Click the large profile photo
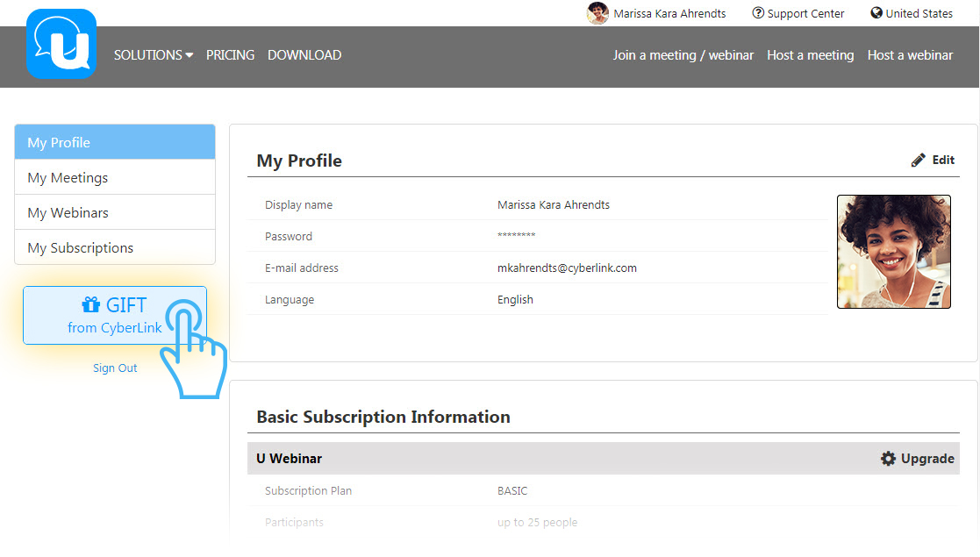The height and width of the screenshot is (557, 980). 893,252
